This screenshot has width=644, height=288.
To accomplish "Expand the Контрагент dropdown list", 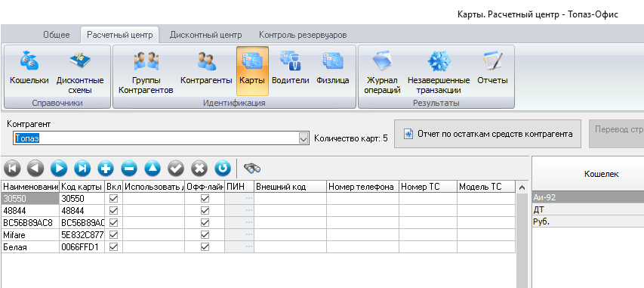I will tap(304, 138).
